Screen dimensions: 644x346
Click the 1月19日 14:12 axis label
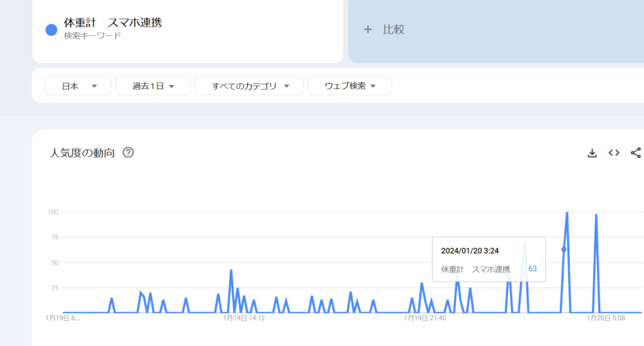244,318
